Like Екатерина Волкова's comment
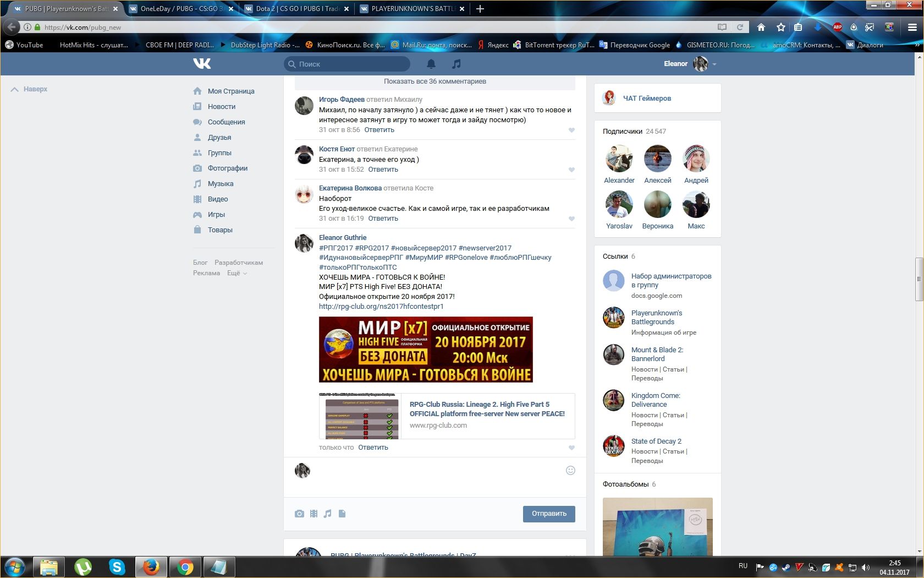Screen dimensions: 924x578 [571, 219]
